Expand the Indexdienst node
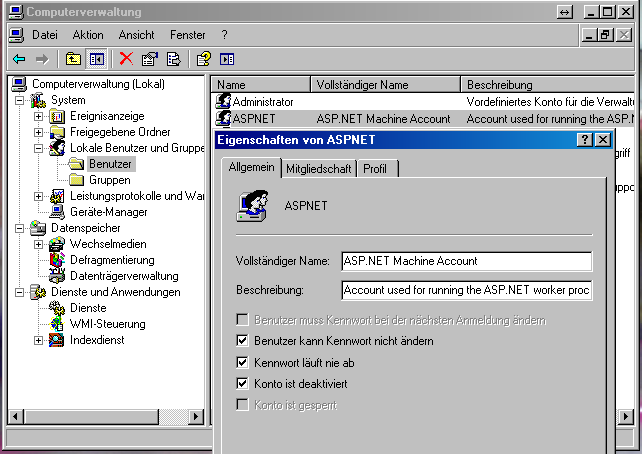This screenshot has height=454, width=642. (38, 340)
